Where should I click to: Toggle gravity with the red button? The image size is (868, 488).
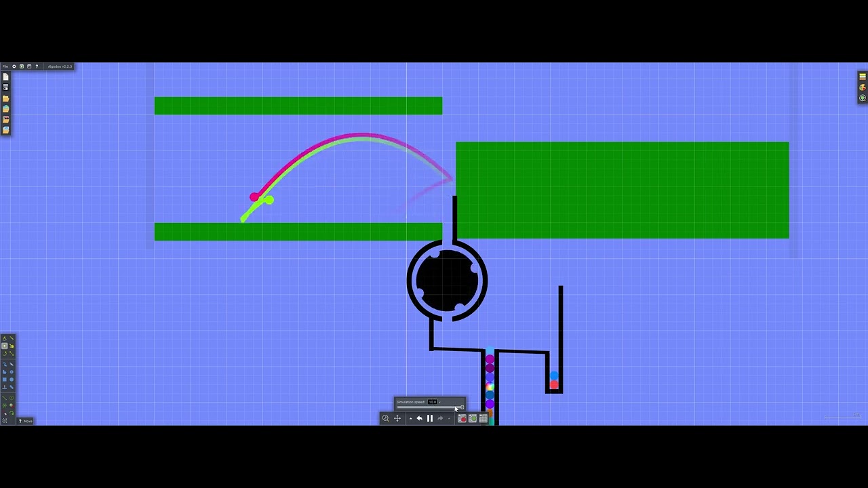pyautogui.click(x=462, y=418)
